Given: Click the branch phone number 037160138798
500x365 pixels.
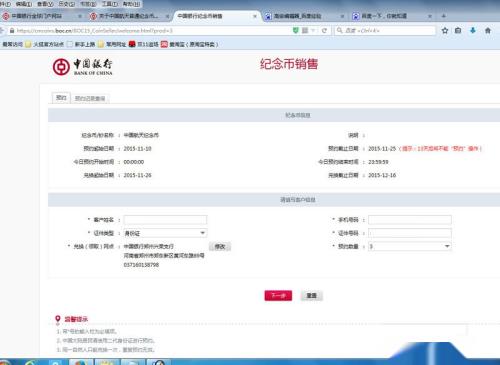Looking at the screenshot, I should tap(141, 265).
